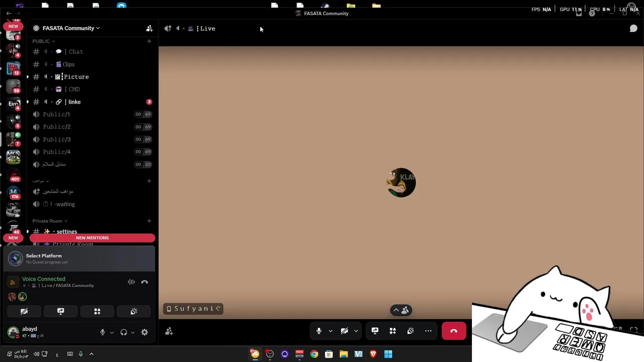Click invite people icon beside server name
The image size is (644, 362).
pos(149,28)
